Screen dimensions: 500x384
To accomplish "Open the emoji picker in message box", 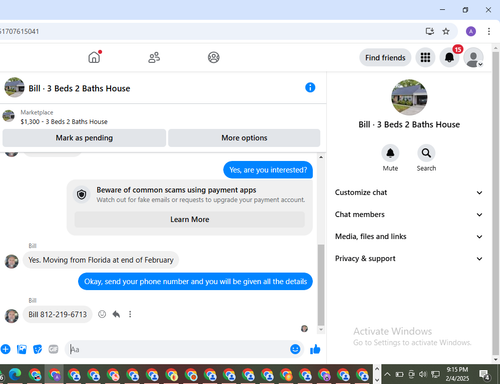I will click(x=295, y=349).
